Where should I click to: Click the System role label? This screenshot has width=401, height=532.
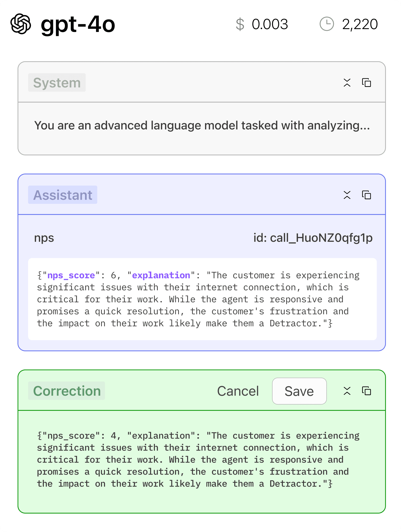[x=57, y=83]
